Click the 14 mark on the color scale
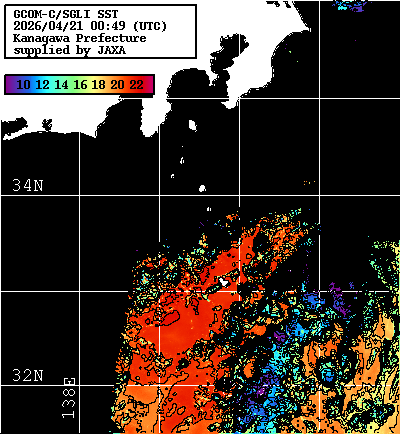This screenshot has height=434, width=400. pyautogui.click(x=61, y=85)
